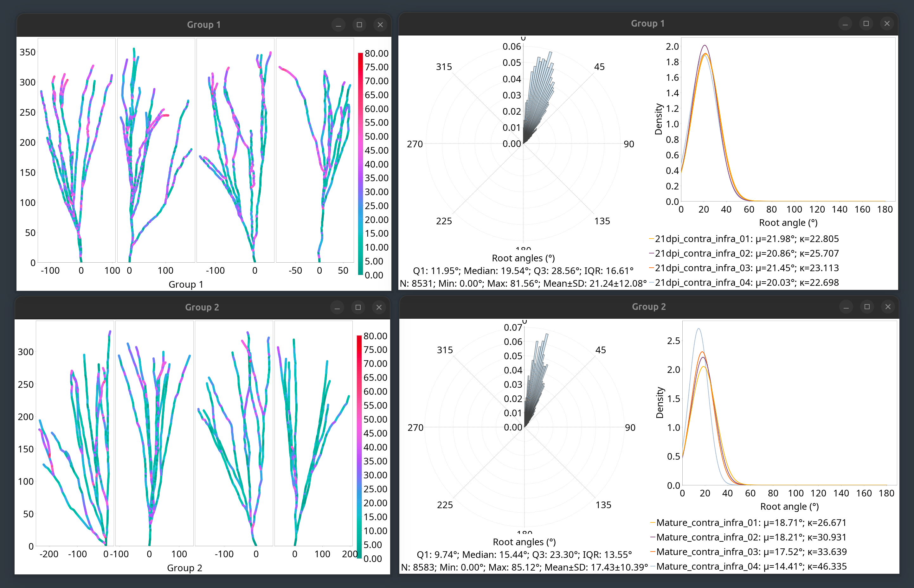Maximize the Group 2 root tracing window
Image resolution: width=914 pixels, height=588 pixels.
(358, 307)
